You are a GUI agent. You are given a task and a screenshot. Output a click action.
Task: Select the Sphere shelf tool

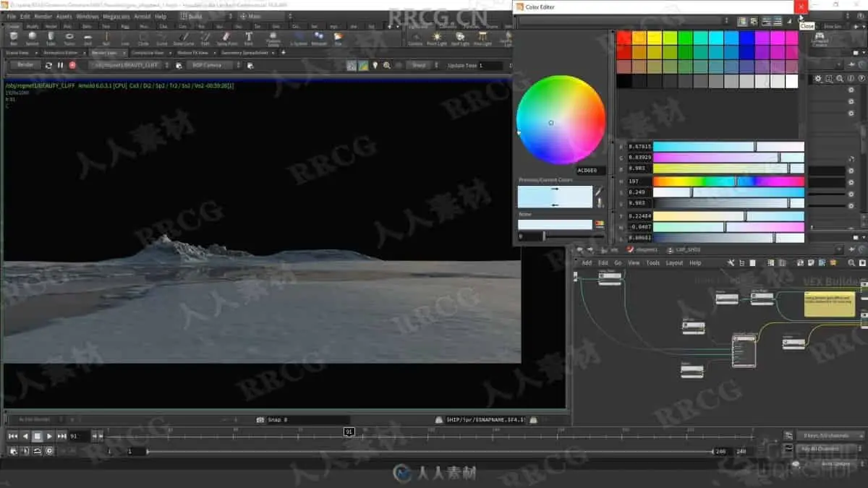pyautogui.click(x=32, y=38)
